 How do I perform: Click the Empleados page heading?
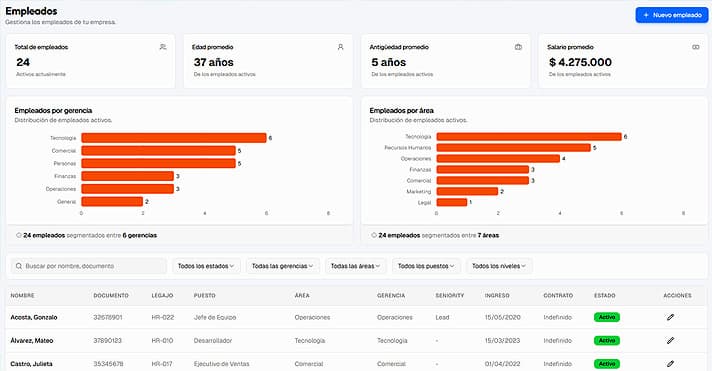(x=31, y=11)
